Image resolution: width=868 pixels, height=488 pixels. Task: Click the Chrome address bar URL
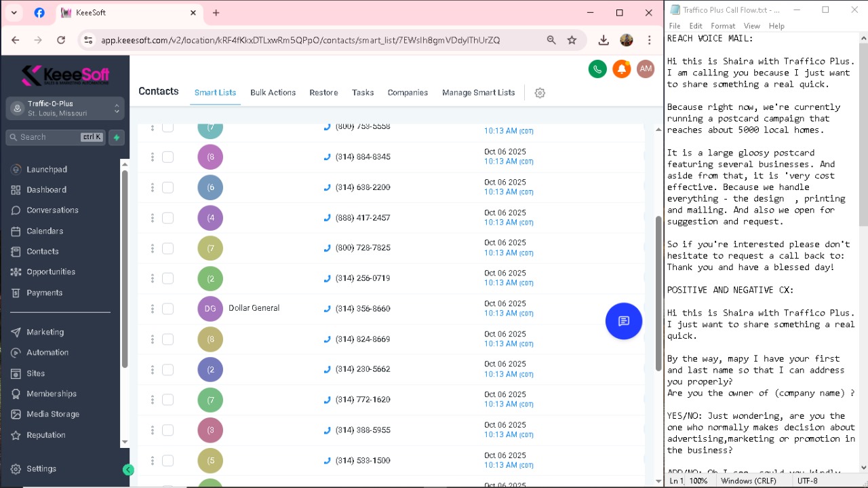tap(300, 40)
